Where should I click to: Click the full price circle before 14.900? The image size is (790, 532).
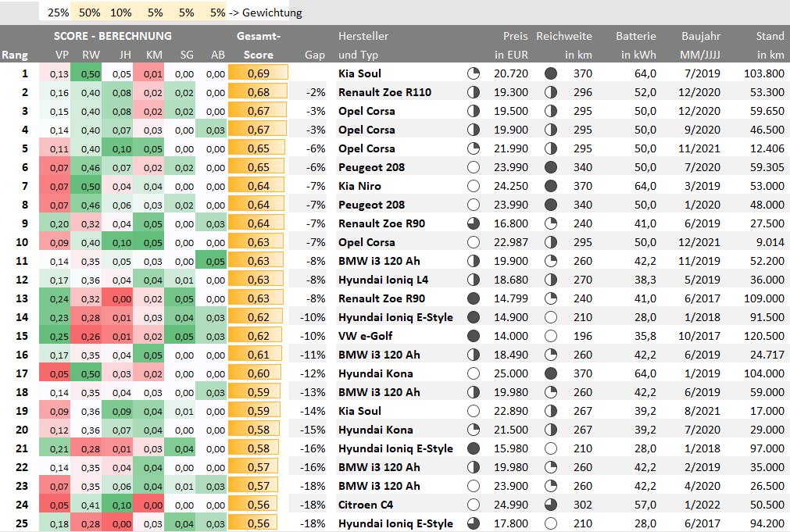pyautogui.click(x=474, y=317)
